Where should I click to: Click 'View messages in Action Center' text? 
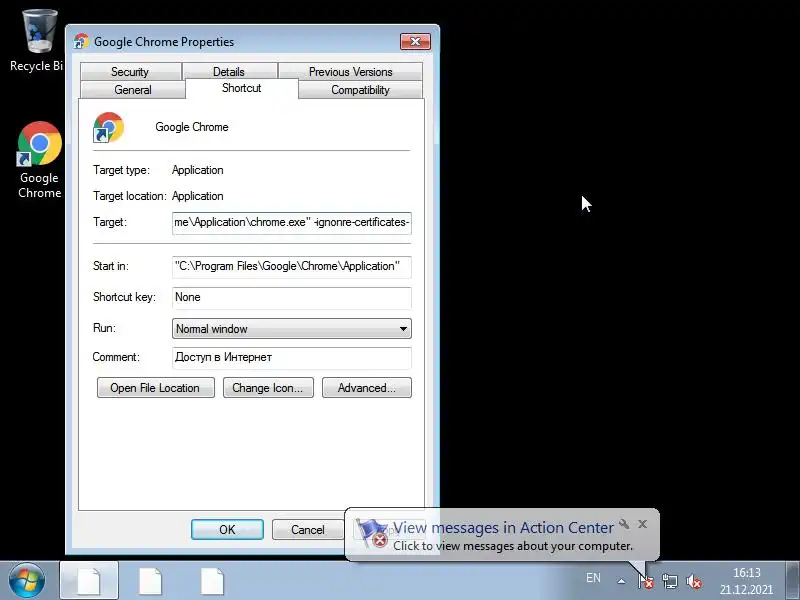tap(503, 528)
